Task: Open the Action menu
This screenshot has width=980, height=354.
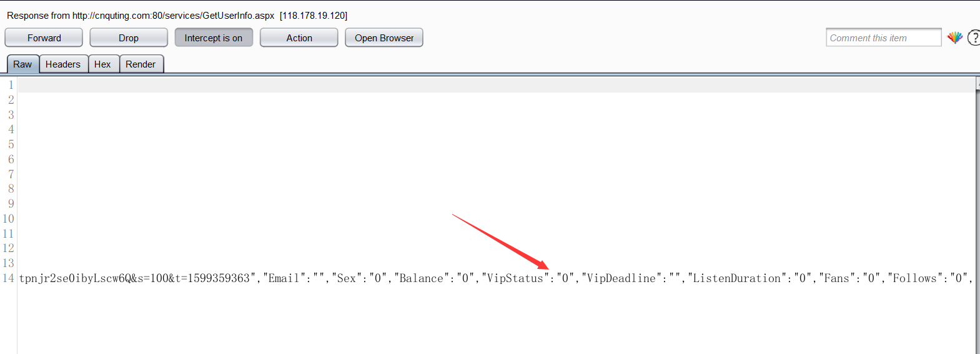Action: [x=299, y=38]
